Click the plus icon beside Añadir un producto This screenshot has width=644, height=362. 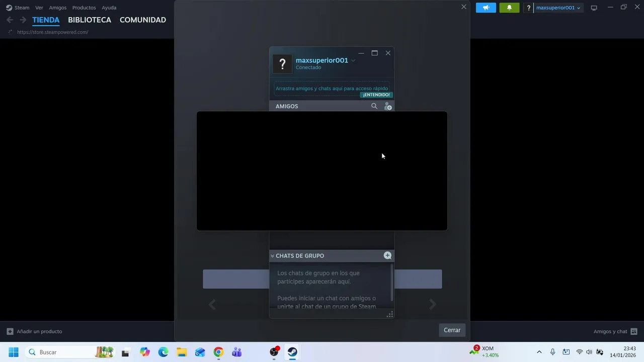coord(10,331)
